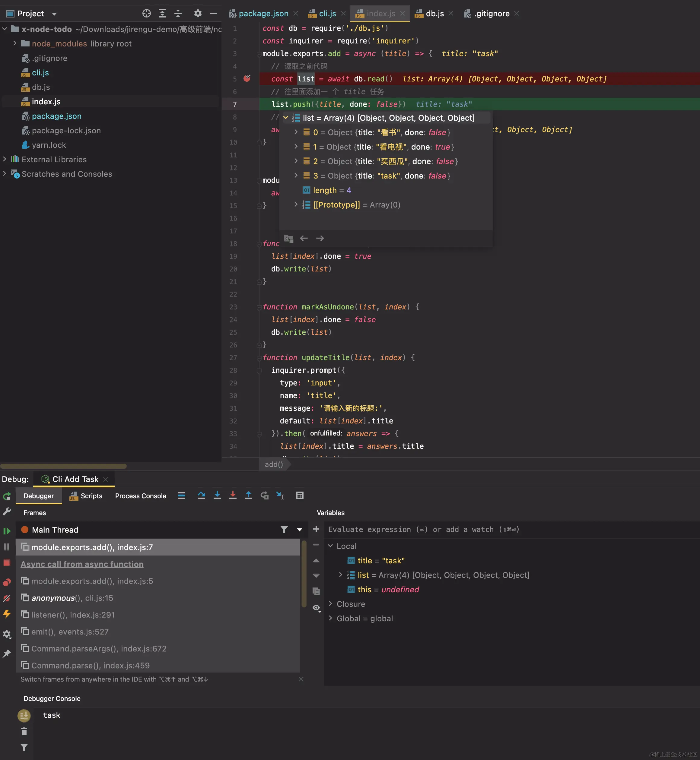The height and width of the screenshot is (760, 700).
Task: Open View Breakpoints with the double red dots icon
Action: click(x=7, y=582)
